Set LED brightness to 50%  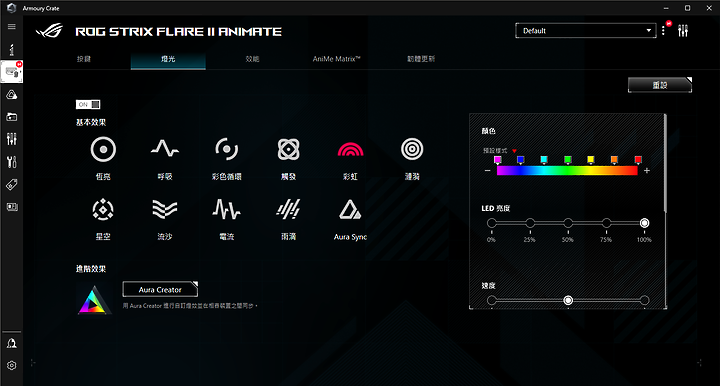tap(568, 223)
